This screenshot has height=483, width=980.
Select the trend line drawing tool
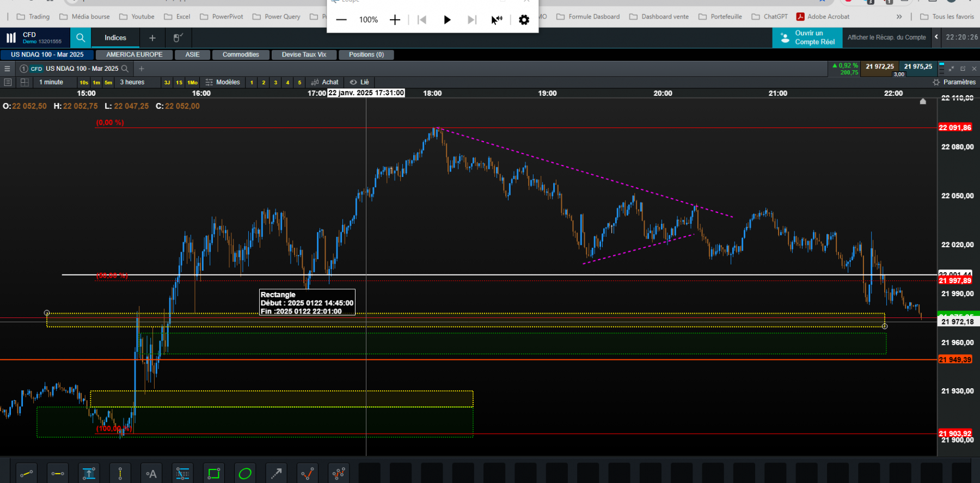pyautogui.click(x=26, y=474)
